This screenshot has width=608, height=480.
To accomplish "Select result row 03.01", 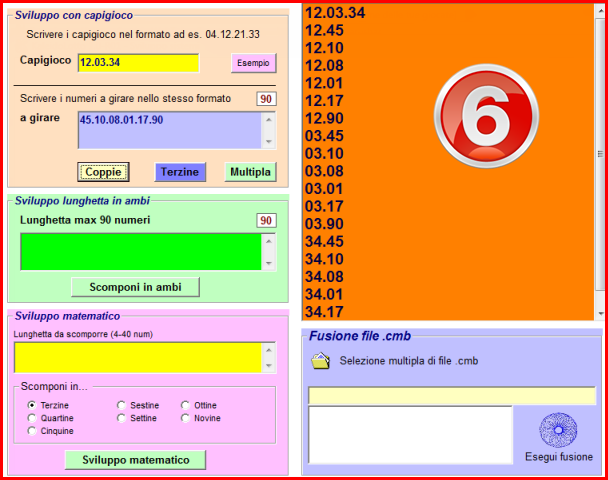I will 324,189.
